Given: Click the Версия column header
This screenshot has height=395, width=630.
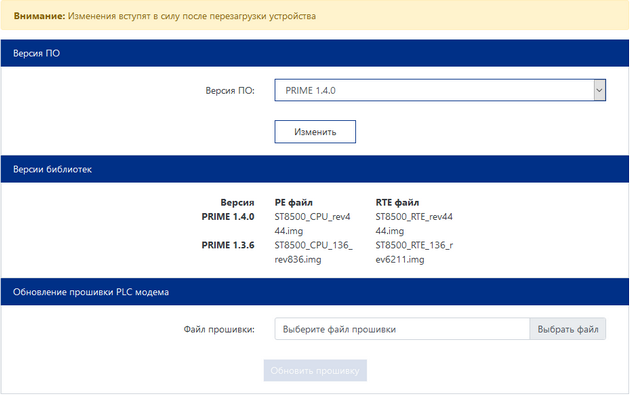Looking at the screenshot, I should pos(237,203).
